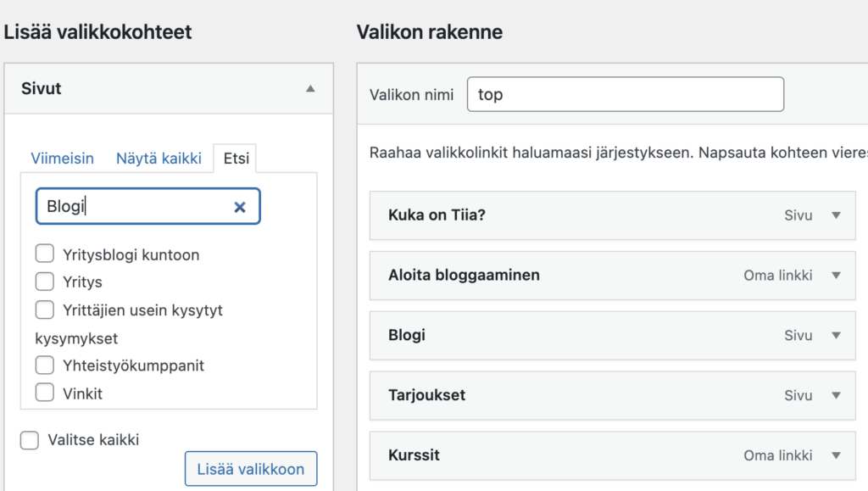Enable the Valitse kaikki checkbox
868x491 pixels.
30,440
